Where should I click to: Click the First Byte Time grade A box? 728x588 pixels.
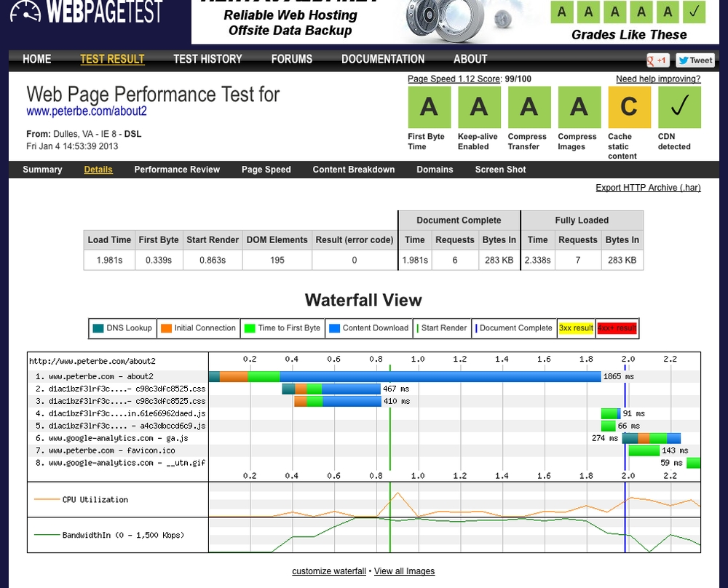tap(429, 108)
